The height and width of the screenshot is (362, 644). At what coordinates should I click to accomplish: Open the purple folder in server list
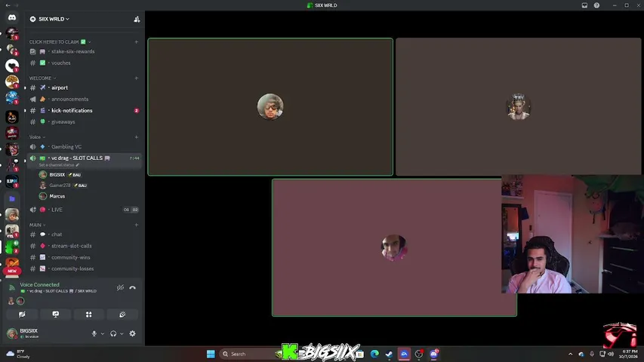[12, 198]
